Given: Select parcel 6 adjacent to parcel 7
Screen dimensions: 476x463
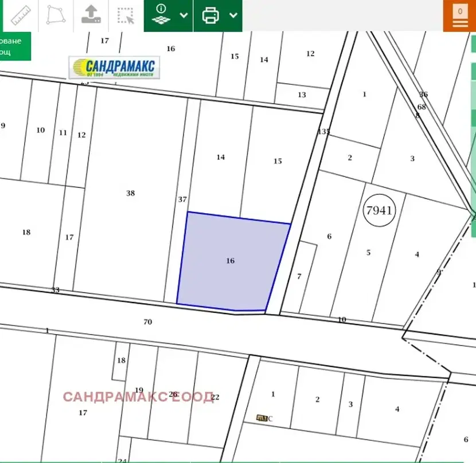Looking at the screenshot, I should tap(329, 236).
